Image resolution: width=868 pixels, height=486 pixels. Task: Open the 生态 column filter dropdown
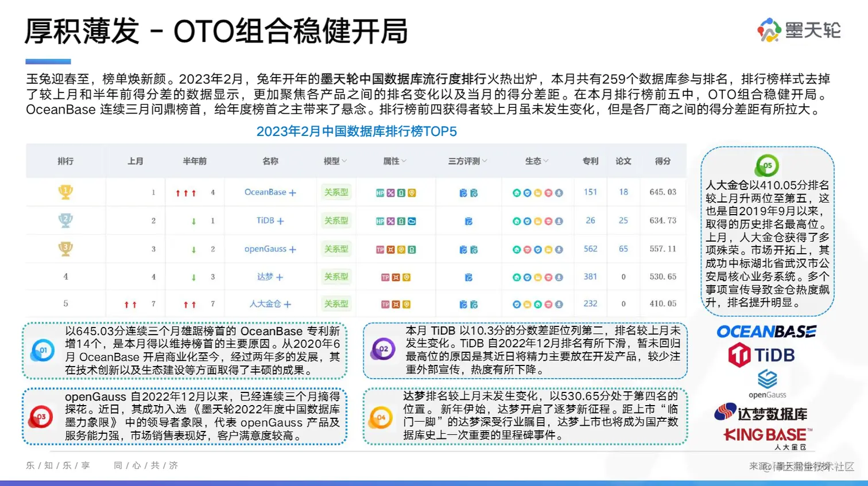point(546,161)
